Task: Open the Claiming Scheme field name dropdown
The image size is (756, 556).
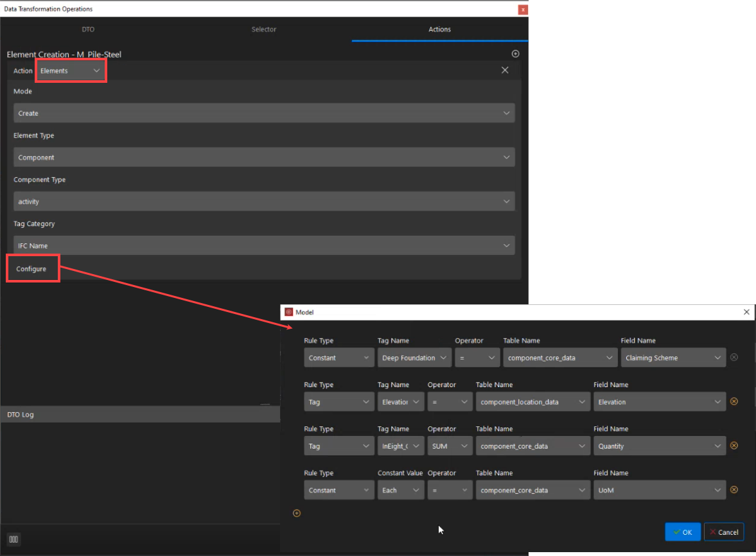Action: tap(673, 358)
